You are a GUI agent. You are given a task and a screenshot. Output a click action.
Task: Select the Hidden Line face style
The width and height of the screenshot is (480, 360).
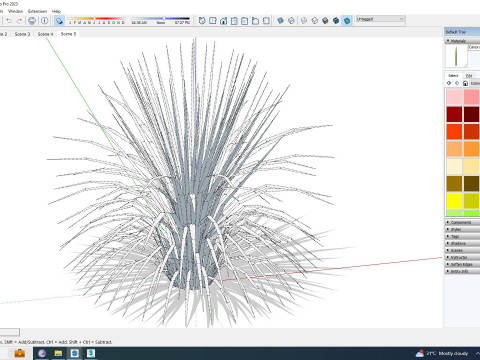coord(314,21)
